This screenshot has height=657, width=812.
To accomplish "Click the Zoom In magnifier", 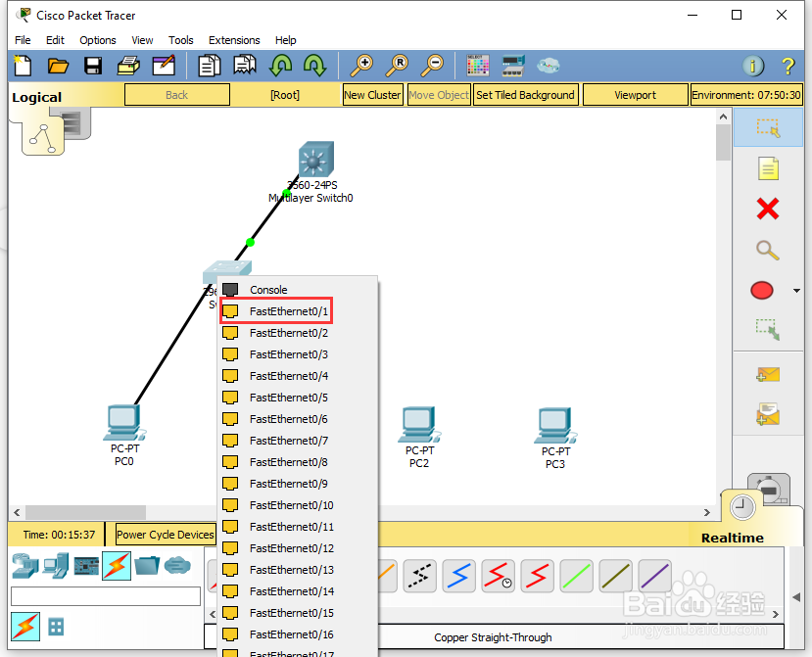I will [361, 67].
